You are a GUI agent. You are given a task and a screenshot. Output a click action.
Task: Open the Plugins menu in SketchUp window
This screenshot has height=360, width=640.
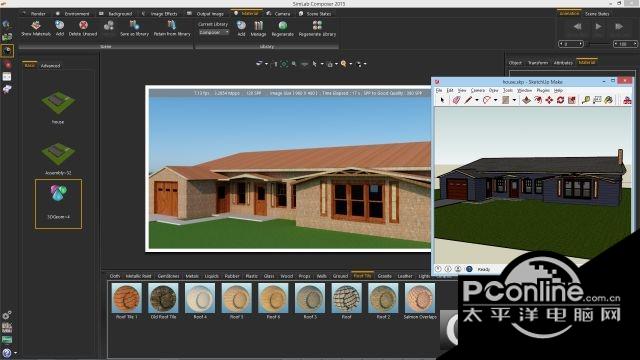pos(543,90)
